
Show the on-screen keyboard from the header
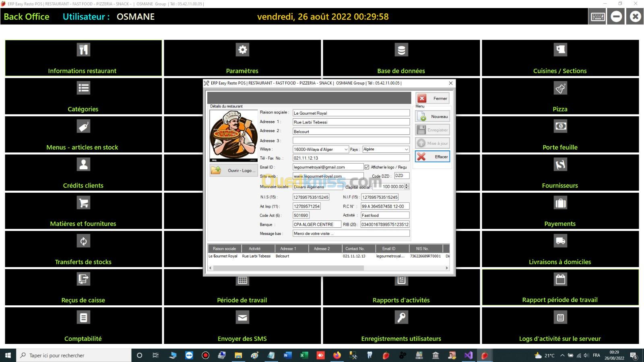598,17
